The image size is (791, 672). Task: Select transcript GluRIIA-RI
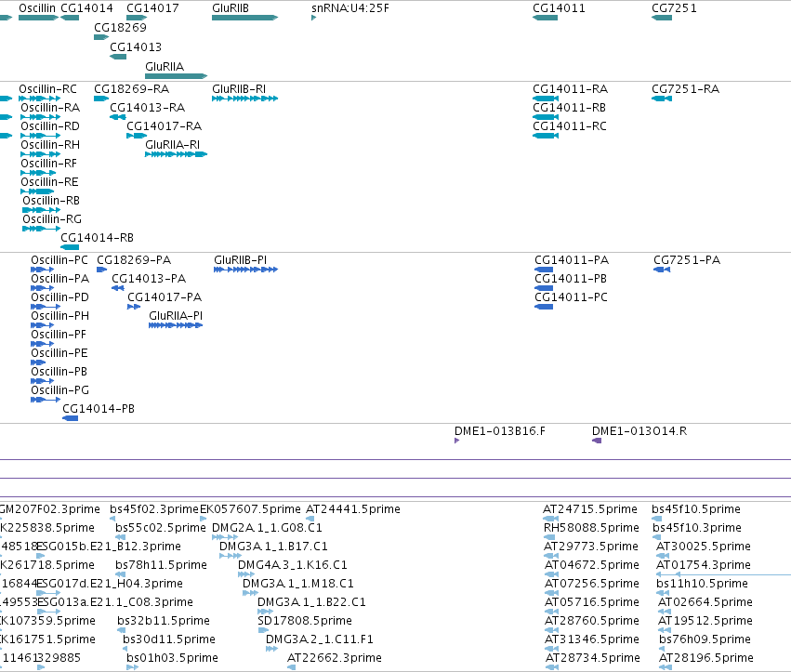[173, 145]
